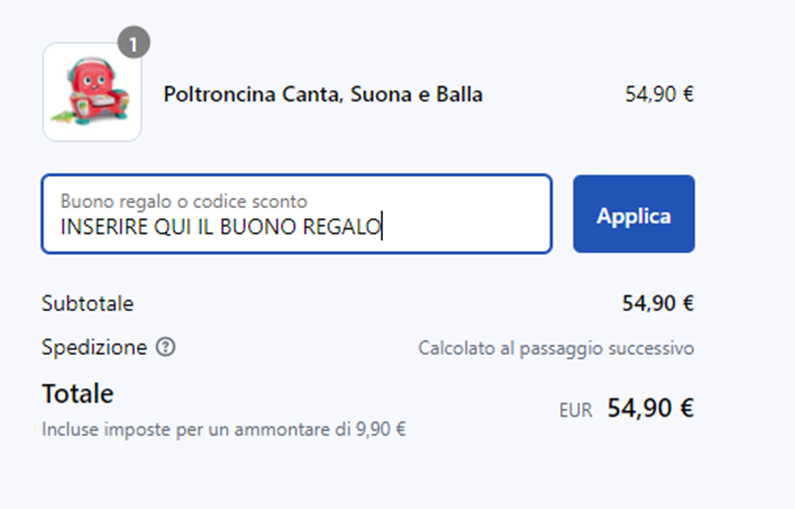Screen dimensions: 795x509
Task: Click the Buono regalo o codice sconto label
Action: (184, 201)
